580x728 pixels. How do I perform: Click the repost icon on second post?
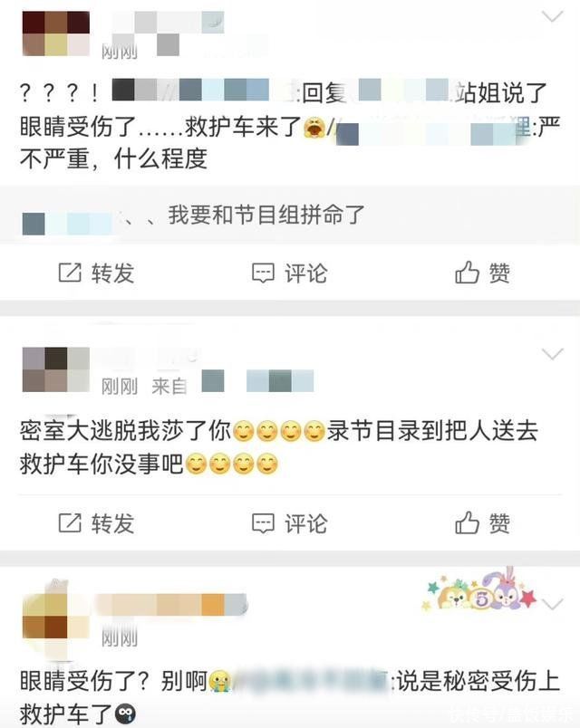coord(70,523)
